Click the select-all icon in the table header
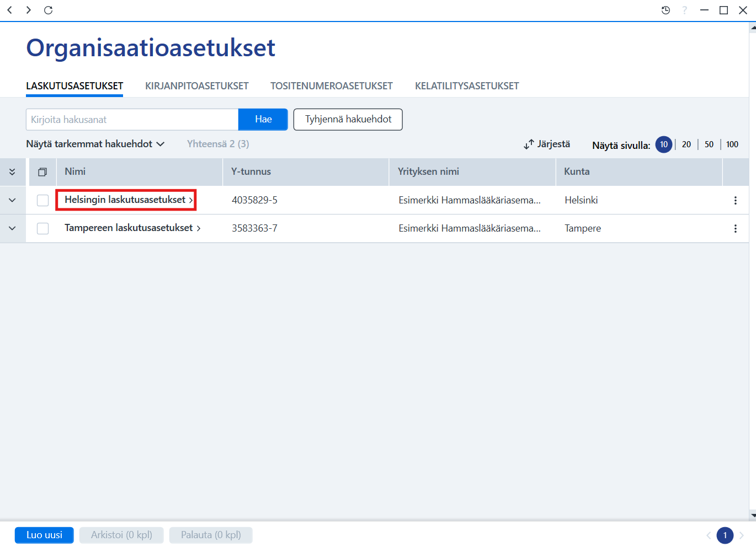 [x=42, y=172]
